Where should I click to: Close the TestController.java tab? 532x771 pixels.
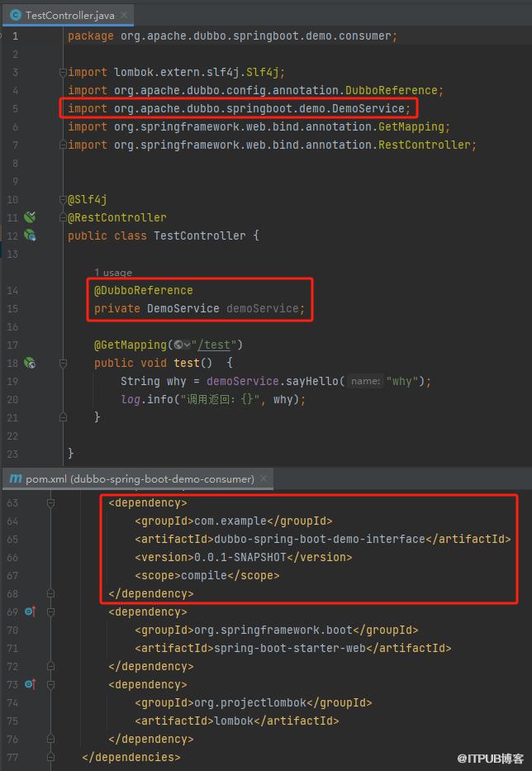124,15
